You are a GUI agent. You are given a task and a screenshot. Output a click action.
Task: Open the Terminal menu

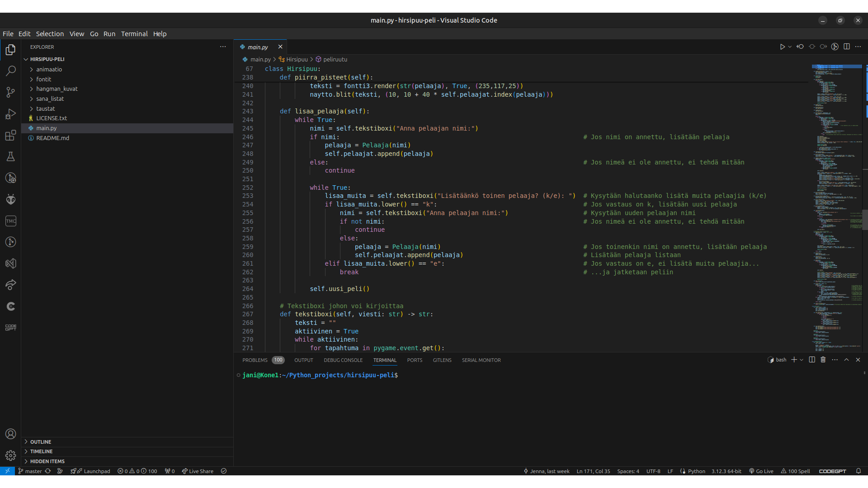pos(134,34)
